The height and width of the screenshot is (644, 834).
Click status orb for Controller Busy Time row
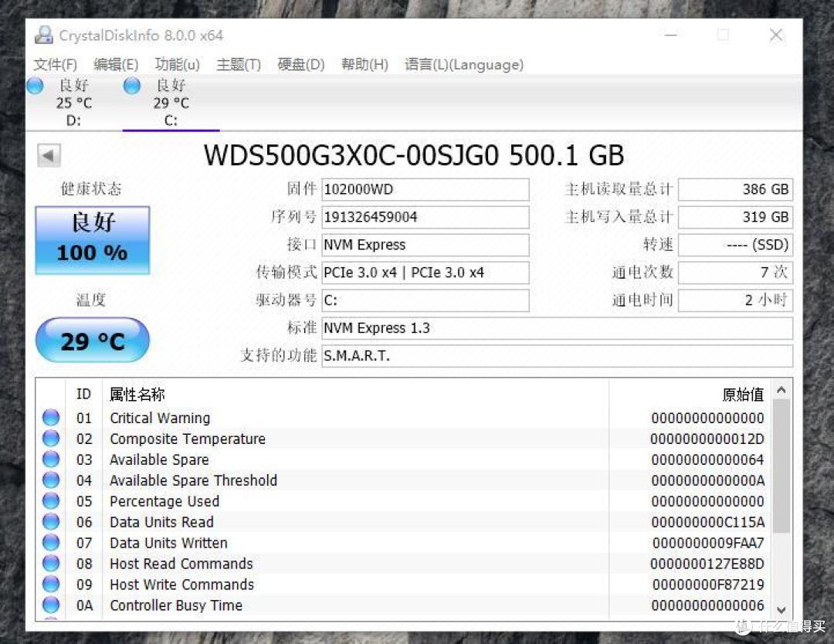tap(51, 605)
